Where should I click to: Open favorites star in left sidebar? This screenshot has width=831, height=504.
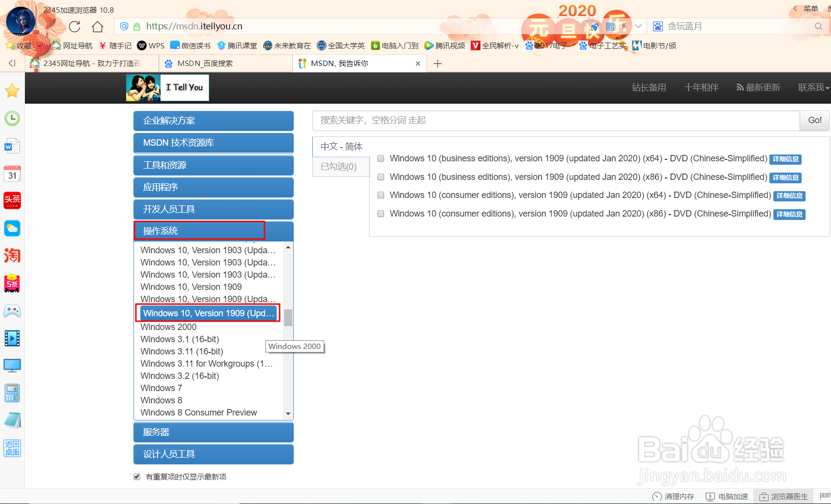pyautogui.click(x=12, y=90)
